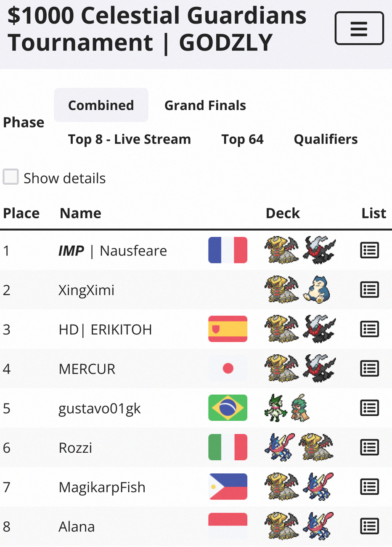
Task: Open MERCUR's decklist icon
Action: (x=369, y=369)
